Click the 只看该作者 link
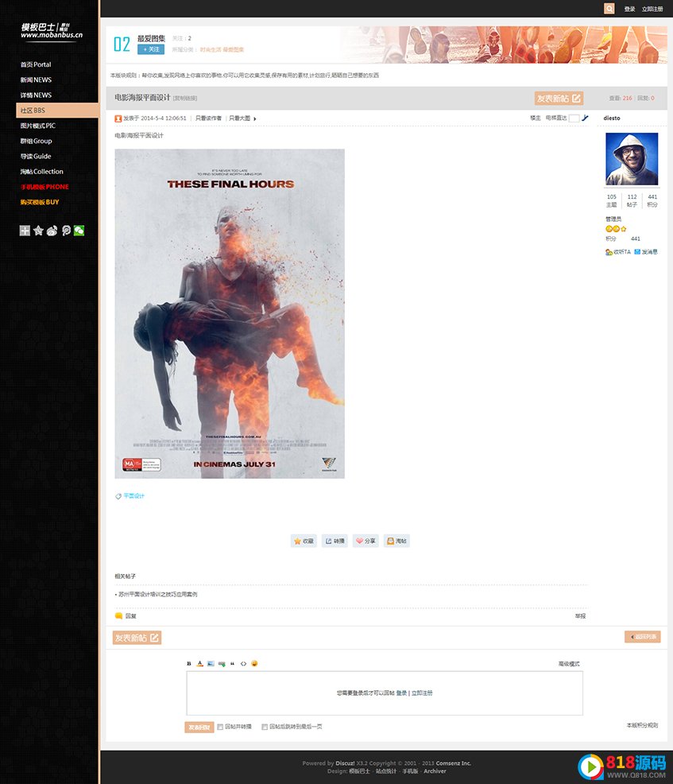This screenshot has height=784, width=673. coord(208,118)
